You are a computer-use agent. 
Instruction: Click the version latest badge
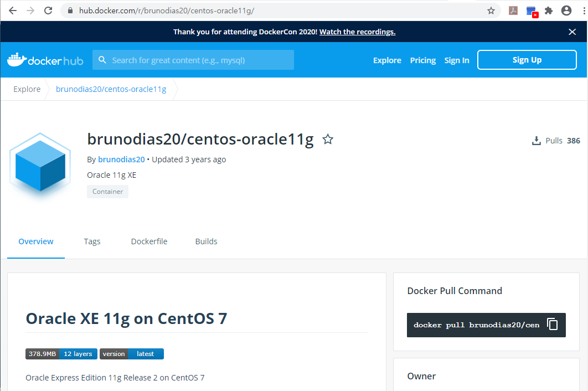tap(132, 354)
